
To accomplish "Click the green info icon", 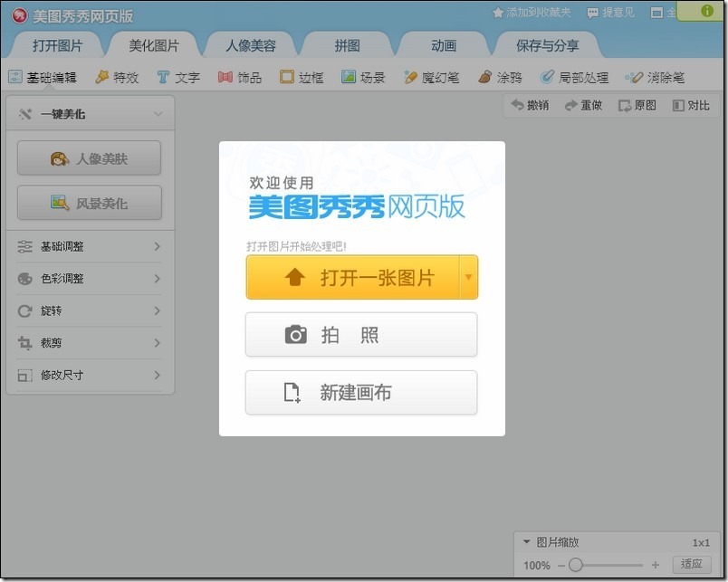I will 706,11.
